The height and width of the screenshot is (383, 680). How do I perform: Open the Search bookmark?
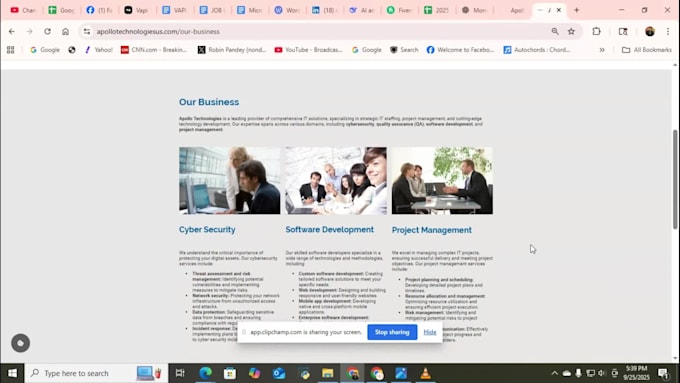(404, 50)
